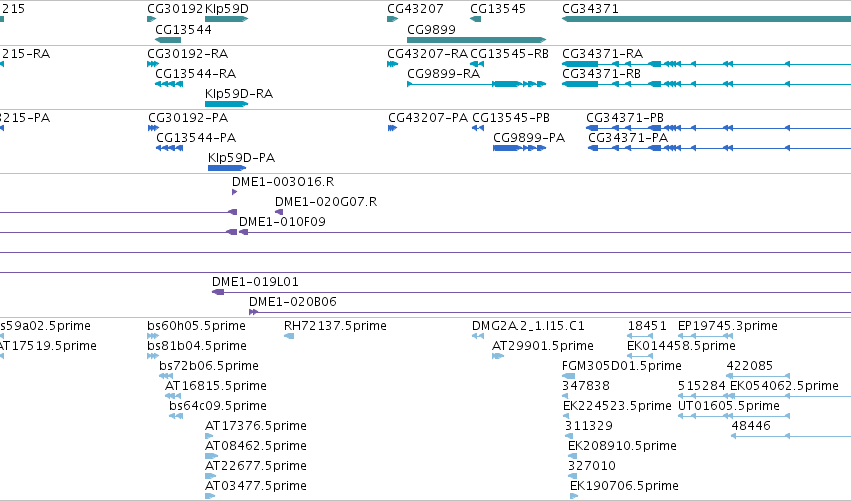Open the bs60h05.5prime EST label
The width and height of the screenshot is (851, 501).
tap(196, 326)
